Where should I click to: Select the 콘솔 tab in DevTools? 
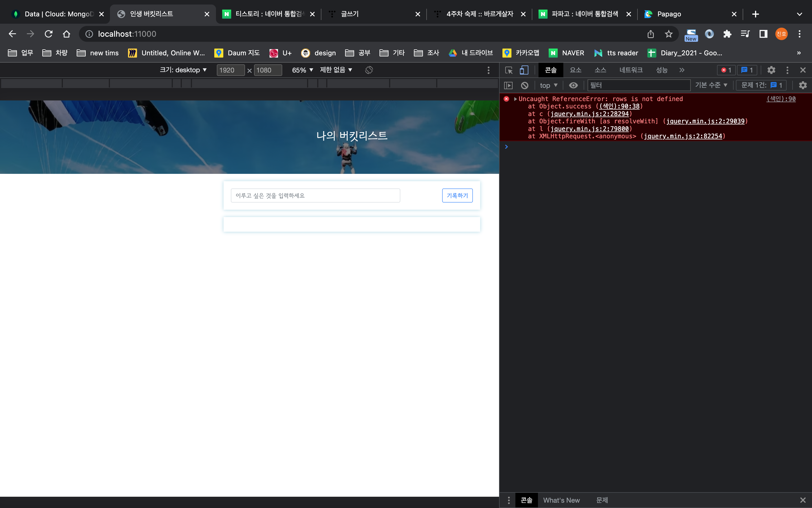pos(551,70)
